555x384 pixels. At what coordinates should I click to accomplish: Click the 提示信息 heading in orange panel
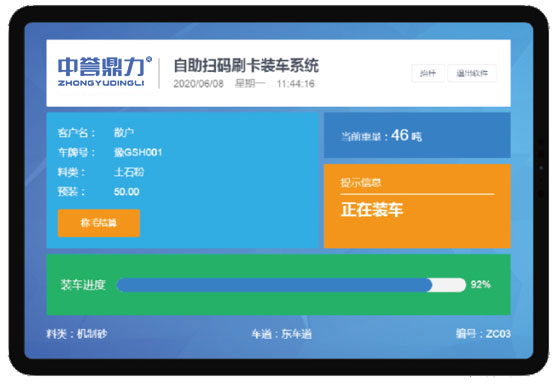[361, 183]
